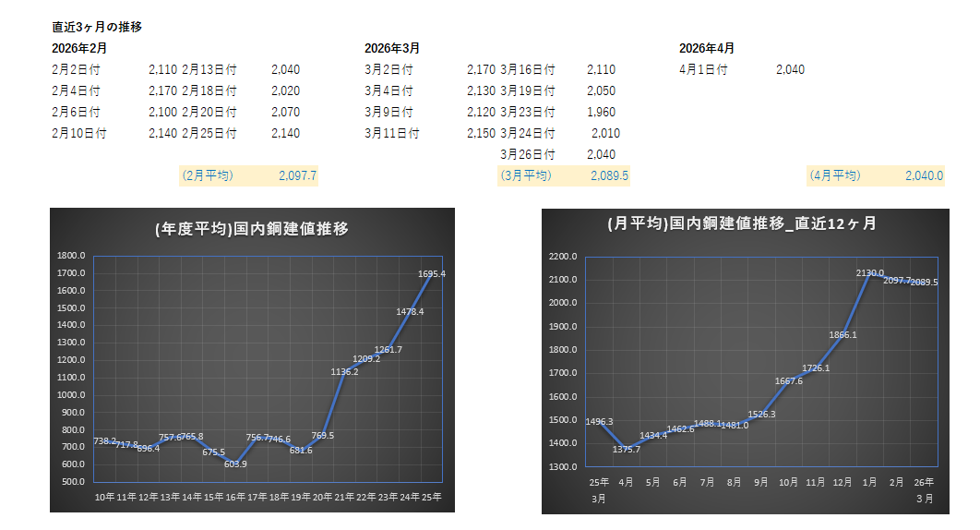Screen dimensions: 980x530
Task: Click the 2026年2月 section header
Action: click(x=79, y=48)
